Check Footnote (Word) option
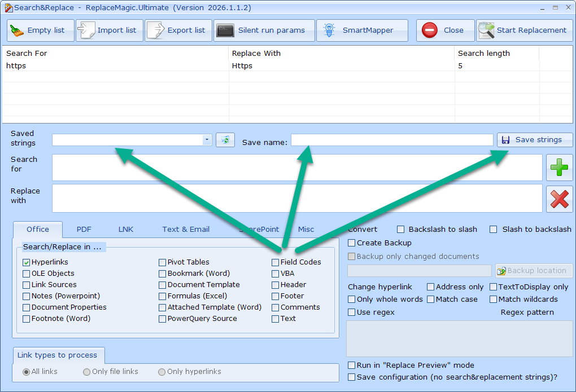 (26, 319)
